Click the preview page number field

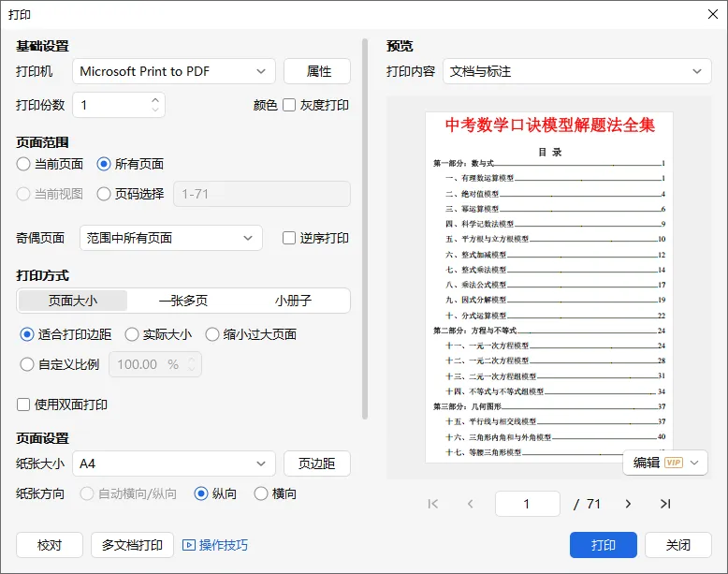point(528,504)
